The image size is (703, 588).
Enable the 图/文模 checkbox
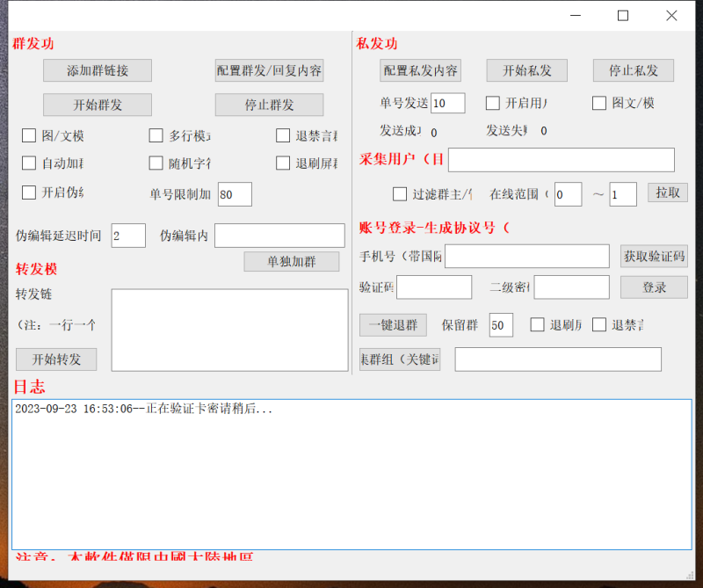tap(29, 135)
